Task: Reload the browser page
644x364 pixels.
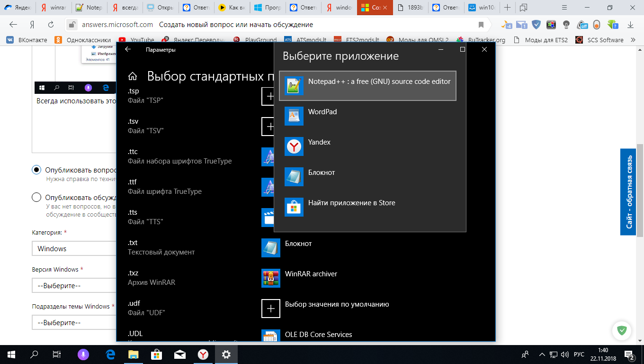Action: pos(51,25)
